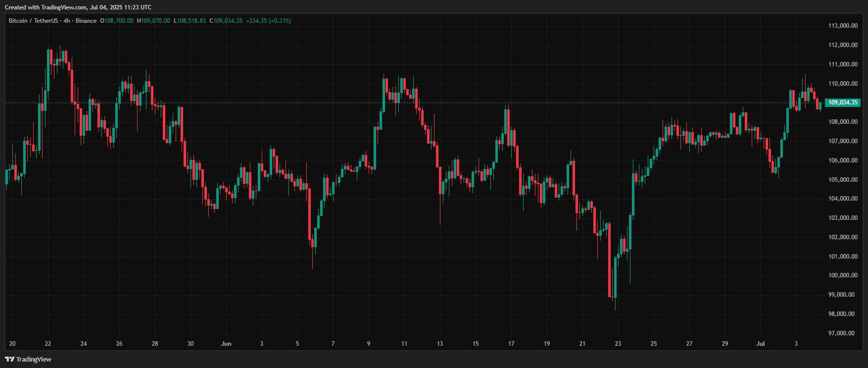Click the '30' date label on time axis

coord(191,344)
